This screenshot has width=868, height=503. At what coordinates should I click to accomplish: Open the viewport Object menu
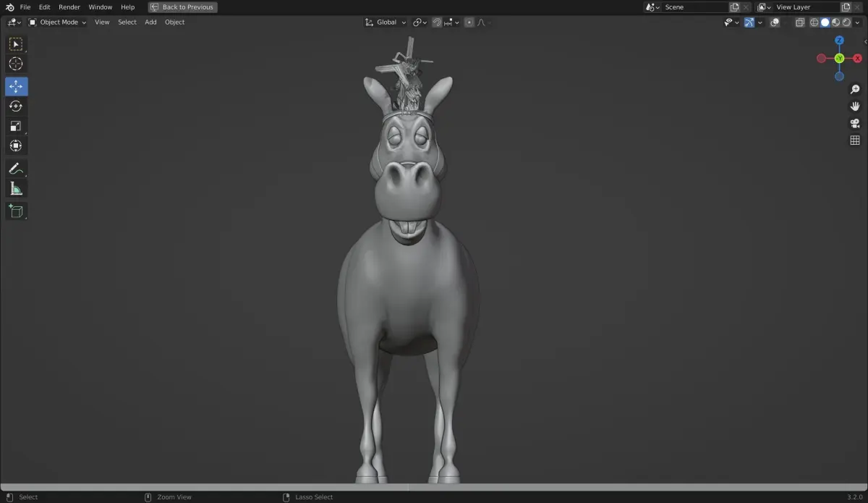[175, 22]
